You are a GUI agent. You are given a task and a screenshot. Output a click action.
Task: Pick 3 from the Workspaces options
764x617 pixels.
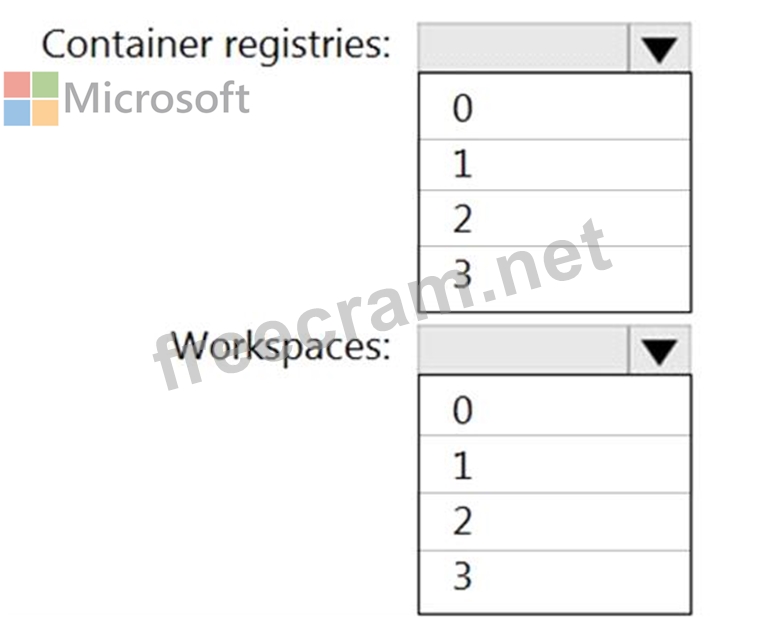pos(554,577)
